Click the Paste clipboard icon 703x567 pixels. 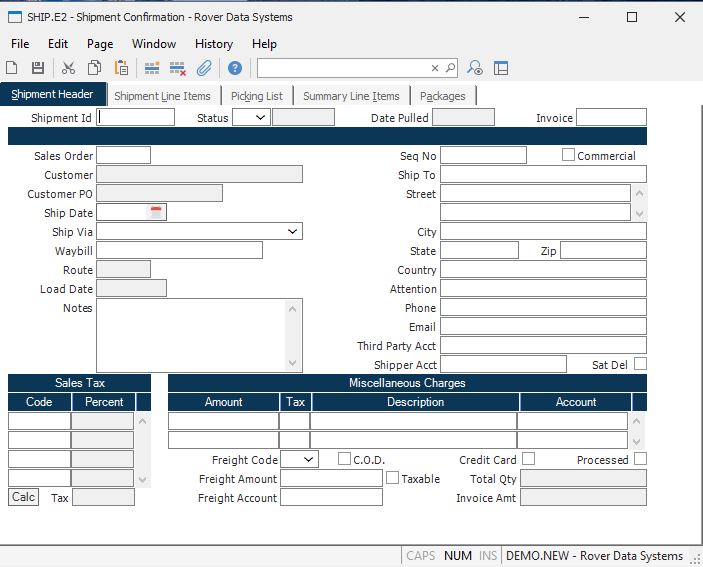[x=121, y=68]
